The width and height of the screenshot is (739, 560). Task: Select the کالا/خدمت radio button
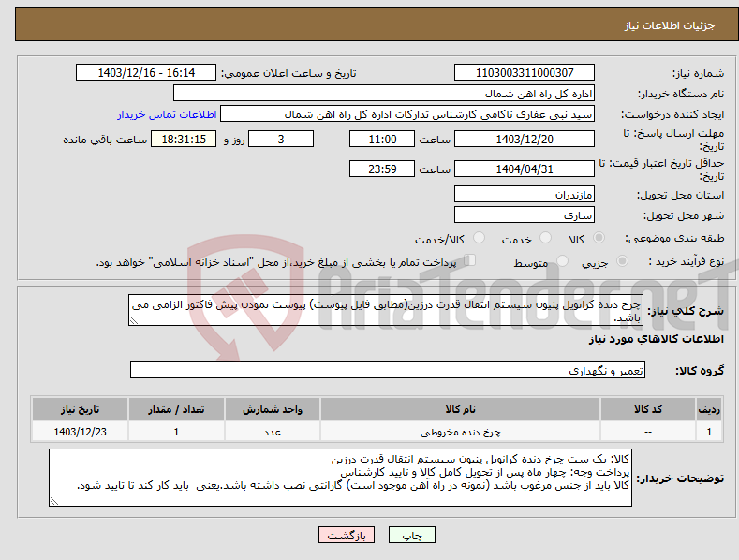(x=479, y=238)
